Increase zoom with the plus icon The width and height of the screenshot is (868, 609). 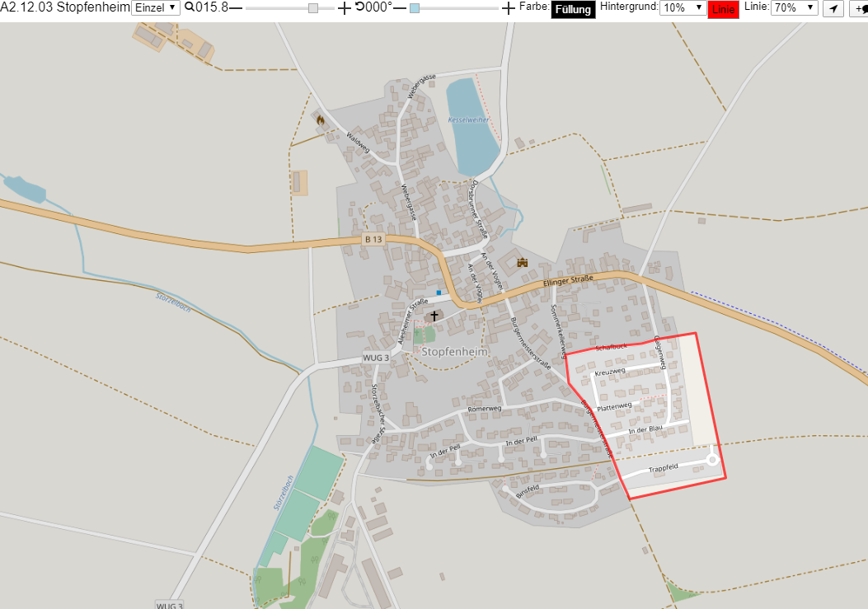pos(345,7)
